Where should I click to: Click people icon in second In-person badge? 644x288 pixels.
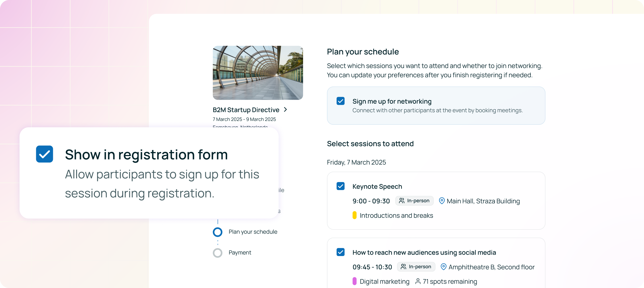pos(403,266)
